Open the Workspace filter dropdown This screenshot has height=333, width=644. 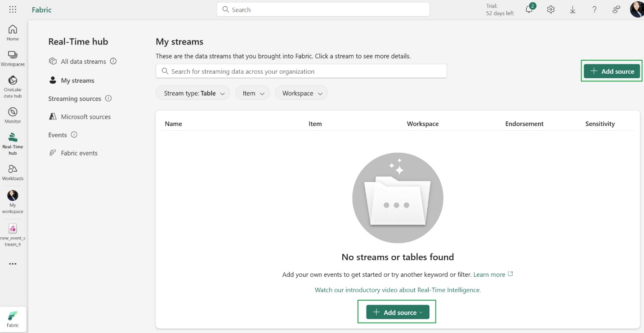click(302, 93)
